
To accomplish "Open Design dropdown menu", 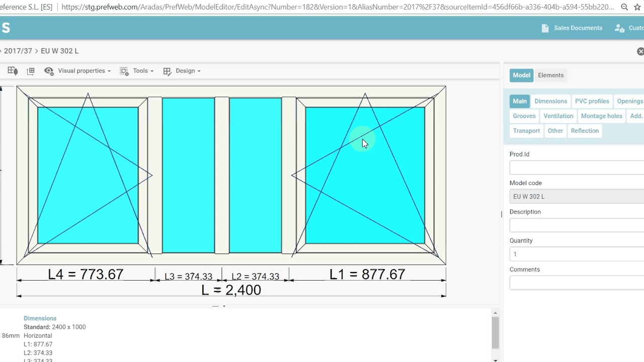I will [x=188, y=71].
